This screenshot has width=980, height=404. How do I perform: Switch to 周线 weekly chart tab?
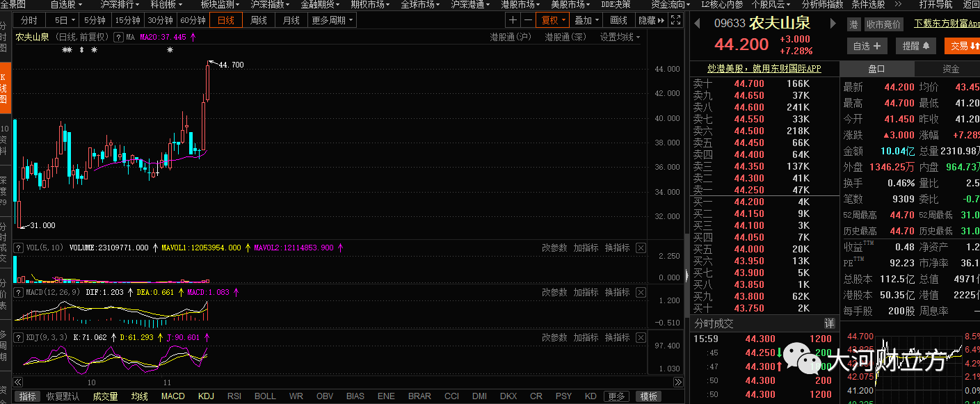(259, 20)
